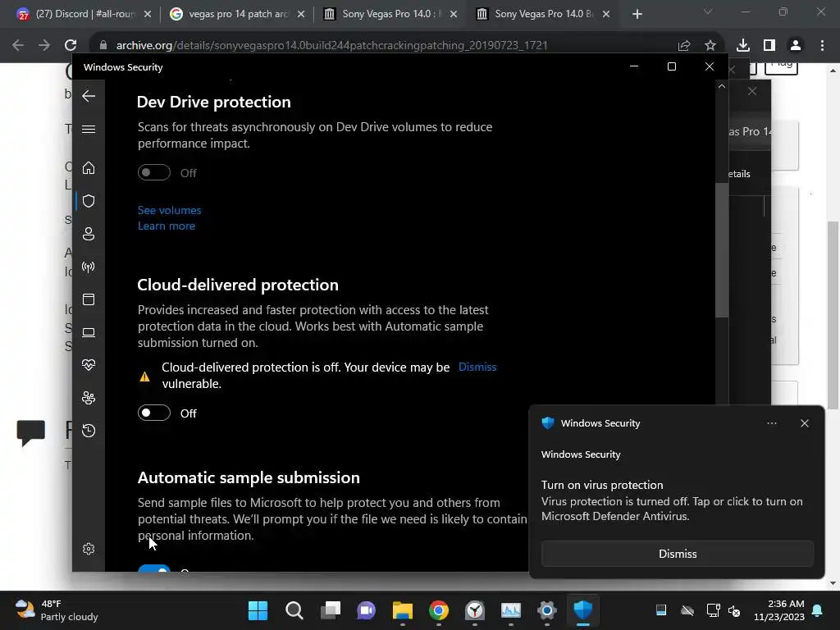Open App & browser control icon
The height and width of the screenshot is (630, 840).
tap(89, 299)
